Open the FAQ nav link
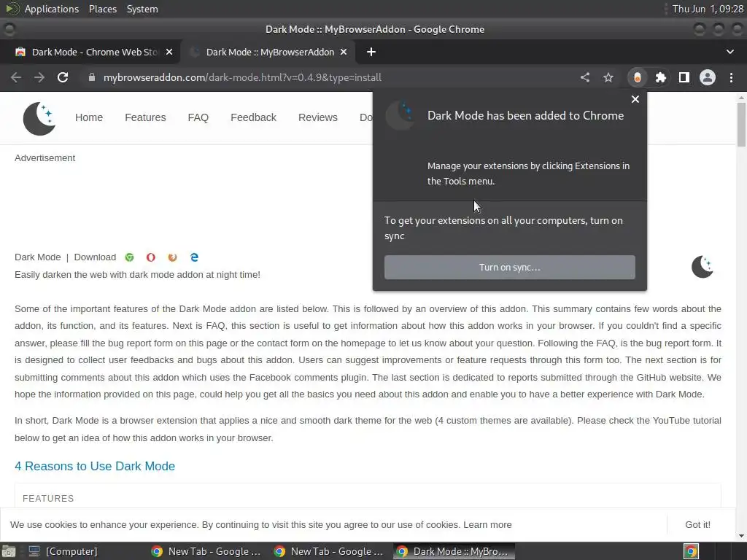Viewport: 747px width, 560px height. [198, 117]
